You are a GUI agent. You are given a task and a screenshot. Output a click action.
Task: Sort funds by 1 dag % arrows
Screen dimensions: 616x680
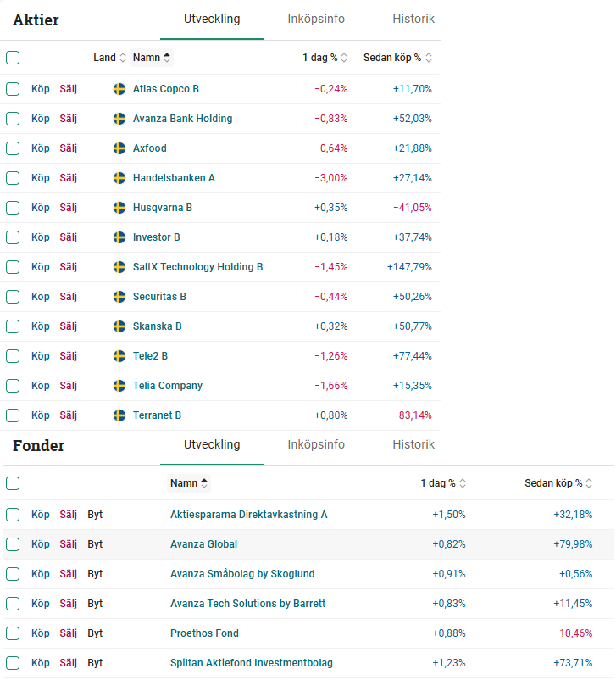point(463,483)
